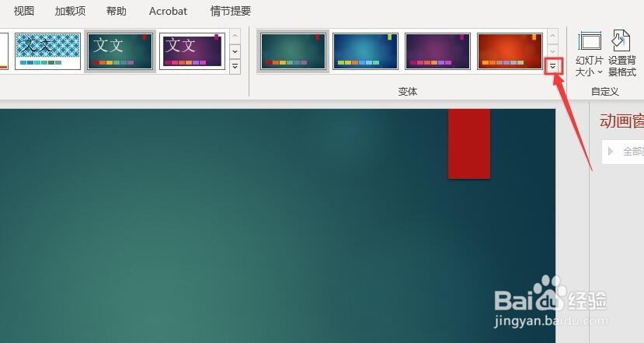Switch to the 帮助 tab
This screenshot has width=644, height=343.
tap(117, 11)
